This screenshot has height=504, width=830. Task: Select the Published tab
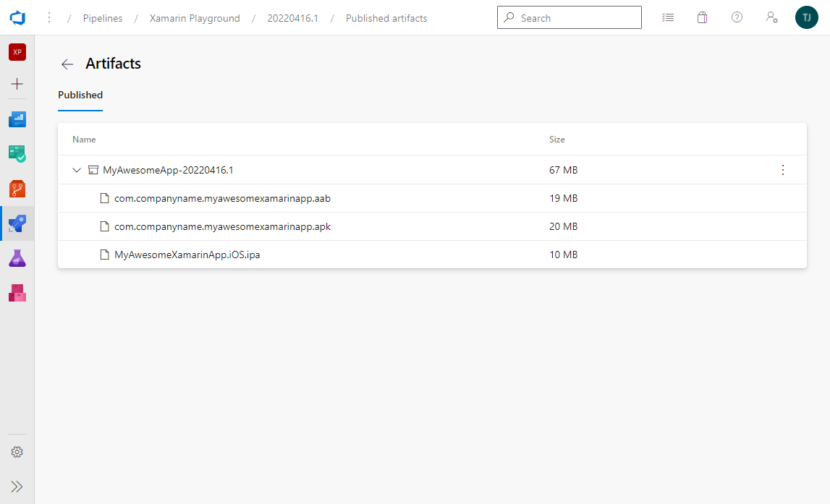click(x=80, y=95)
